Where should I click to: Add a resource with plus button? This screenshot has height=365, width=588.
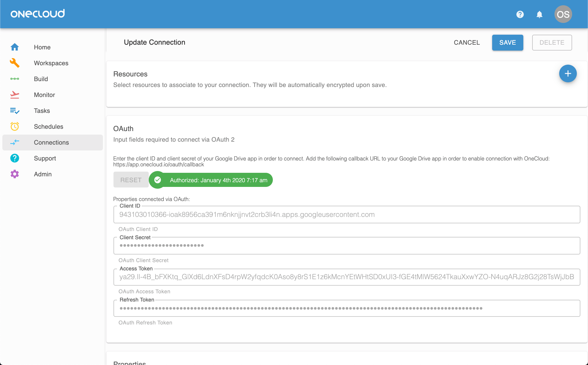tap(567, 73)
